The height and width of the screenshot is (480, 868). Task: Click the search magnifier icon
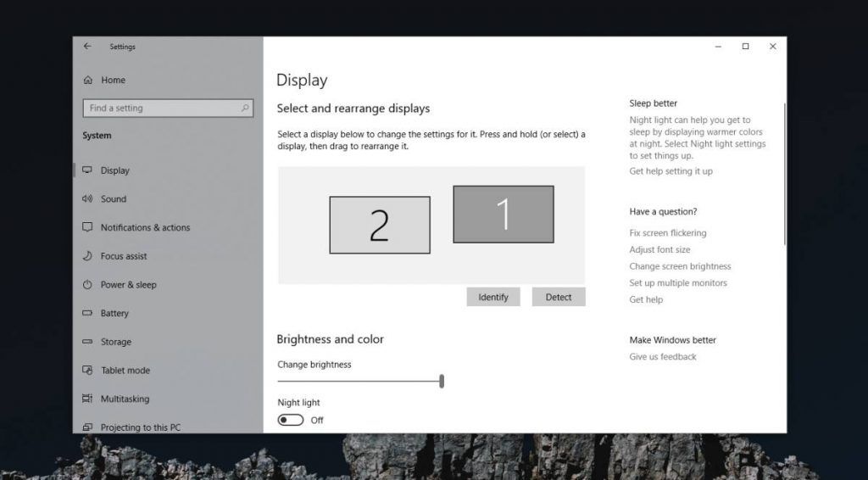(245, 108)
